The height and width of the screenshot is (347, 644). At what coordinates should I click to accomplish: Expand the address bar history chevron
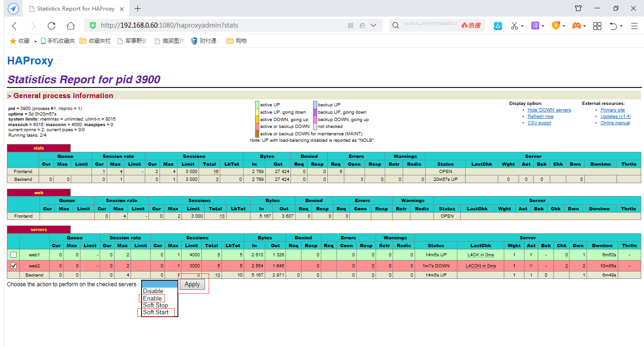(373, 26)
